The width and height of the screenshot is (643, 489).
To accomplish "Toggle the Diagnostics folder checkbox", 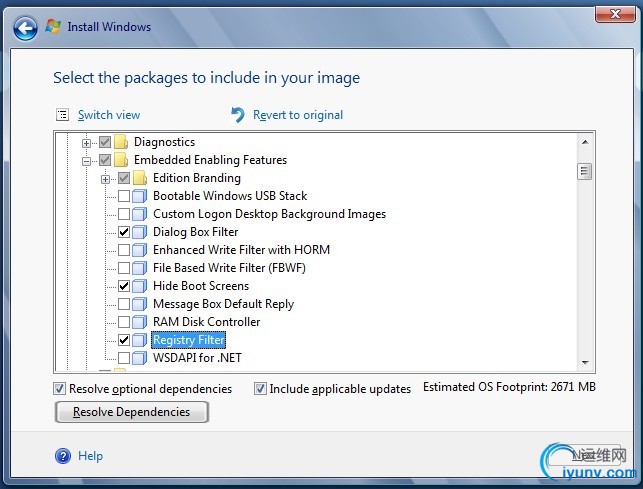I will [x=105, y=142].
